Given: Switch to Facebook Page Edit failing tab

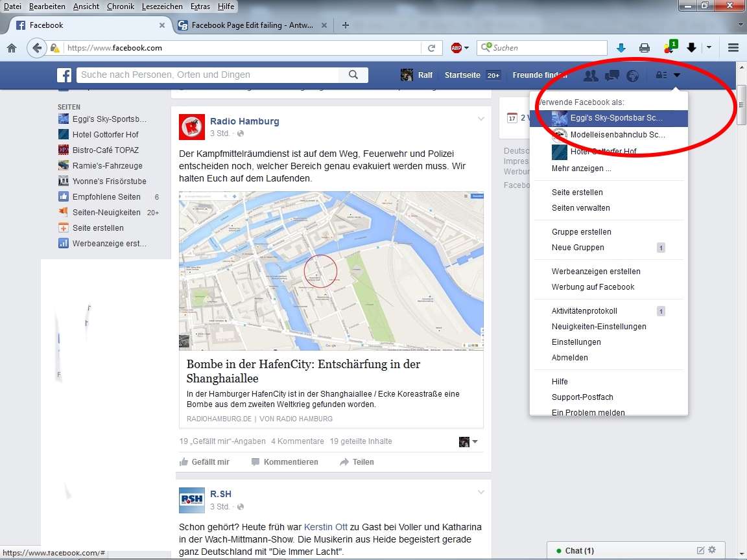Looking at the screenshot, I should (252, 25).
